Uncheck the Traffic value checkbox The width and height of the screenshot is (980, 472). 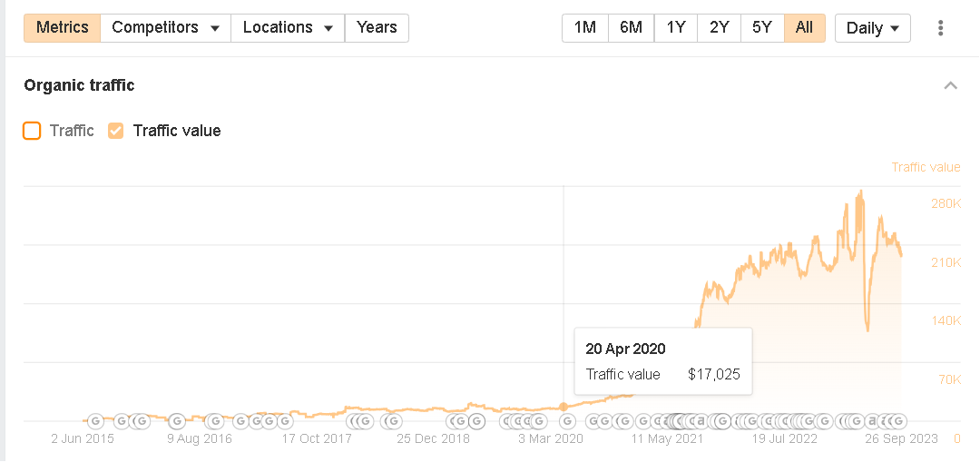(x=116, y=131)
